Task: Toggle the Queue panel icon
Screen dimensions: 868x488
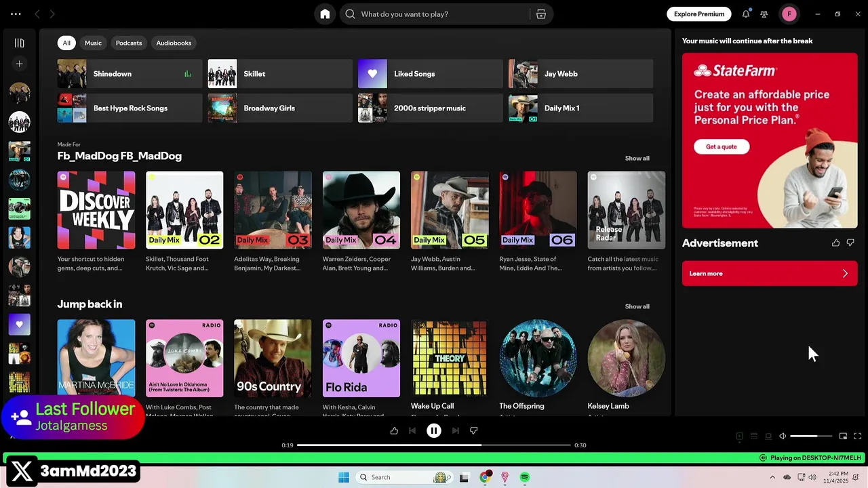Action: (x=754, y=436)
